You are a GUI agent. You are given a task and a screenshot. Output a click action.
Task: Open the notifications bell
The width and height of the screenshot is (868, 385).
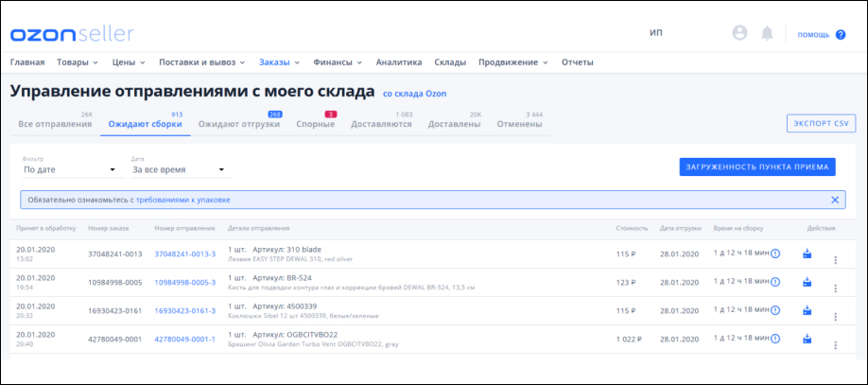click(x=767, y=33)
